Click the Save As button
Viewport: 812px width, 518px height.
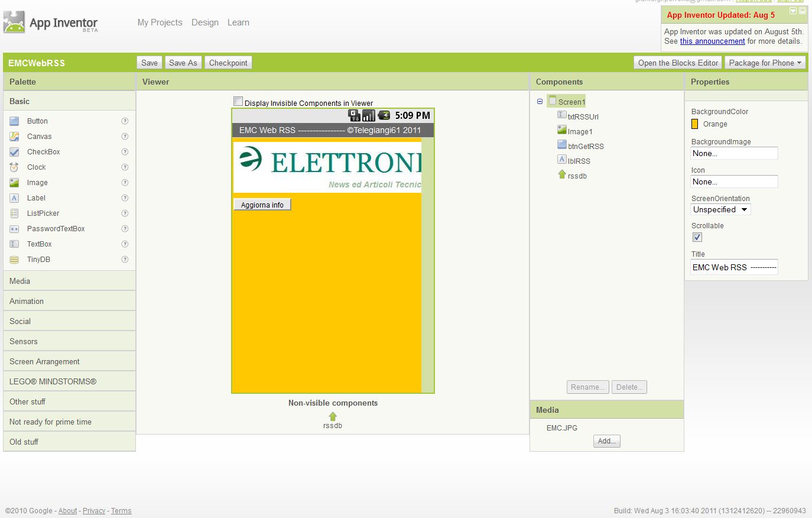(x=183, y=63)
